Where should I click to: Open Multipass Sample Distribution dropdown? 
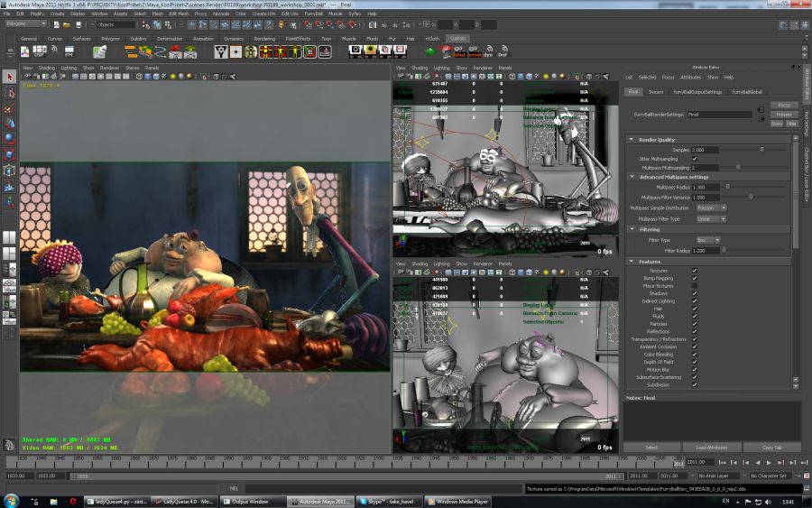tap(711, 208)
